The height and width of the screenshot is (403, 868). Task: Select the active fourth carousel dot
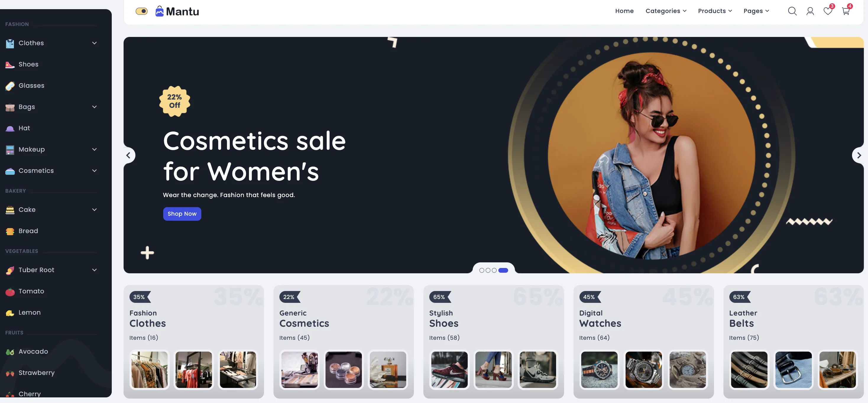503,270
